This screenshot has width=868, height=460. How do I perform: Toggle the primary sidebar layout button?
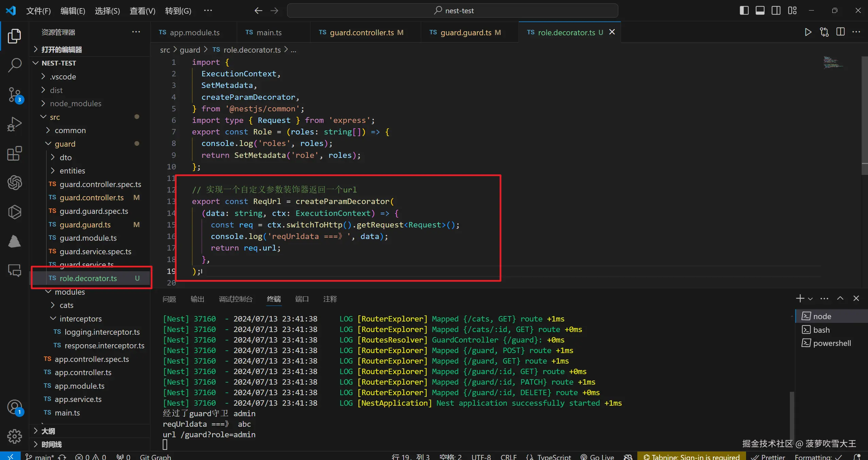coord(744,11)
